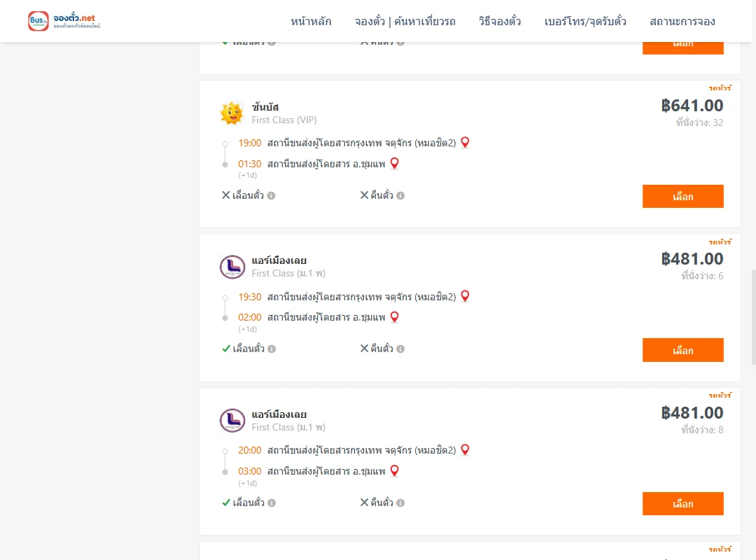Click the แอร์เมืองเลย logo on the 20:00 trip
Screen dimensions: 756x560
(232, 420)
